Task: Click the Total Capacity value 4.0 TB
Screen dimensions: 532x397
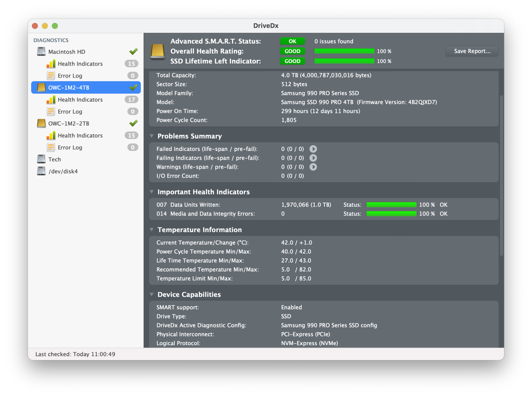Action: [326, 75]
